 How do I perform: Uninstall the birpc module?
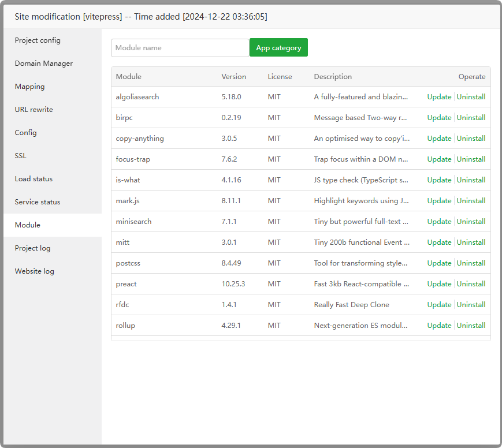(x=471, y=118)
